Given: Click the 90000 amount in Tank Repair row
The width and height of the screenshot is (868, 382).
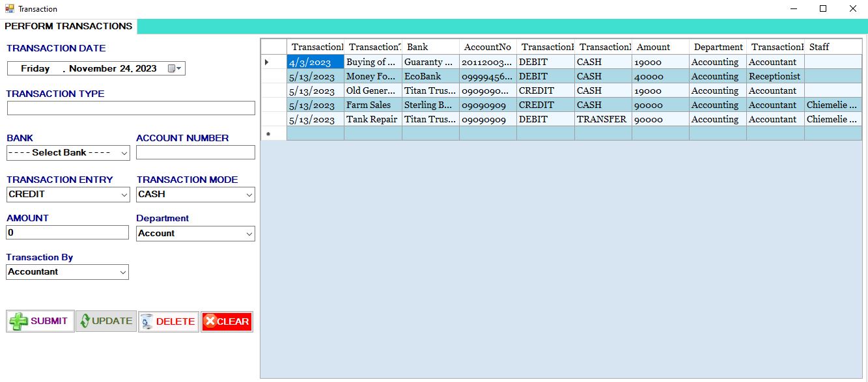Looking at the screenshot, I should [x=660, y=119].
